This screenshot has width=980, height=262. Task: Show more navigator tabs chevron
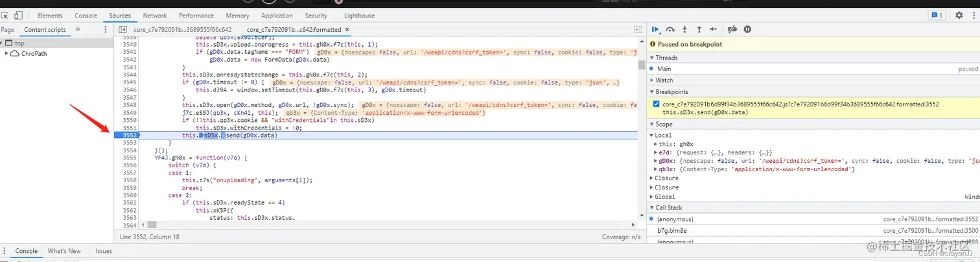click(78, 30)
